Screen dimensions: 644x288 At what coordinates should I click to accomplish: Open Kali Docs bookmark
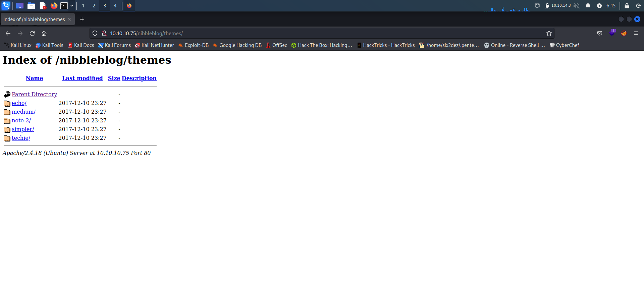81,45
